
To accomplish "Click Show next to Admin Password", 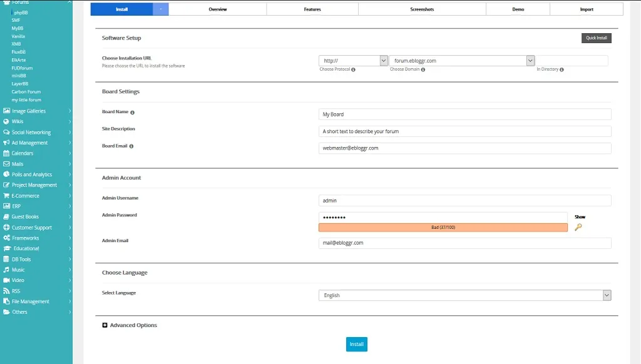I will click(580, 217).
